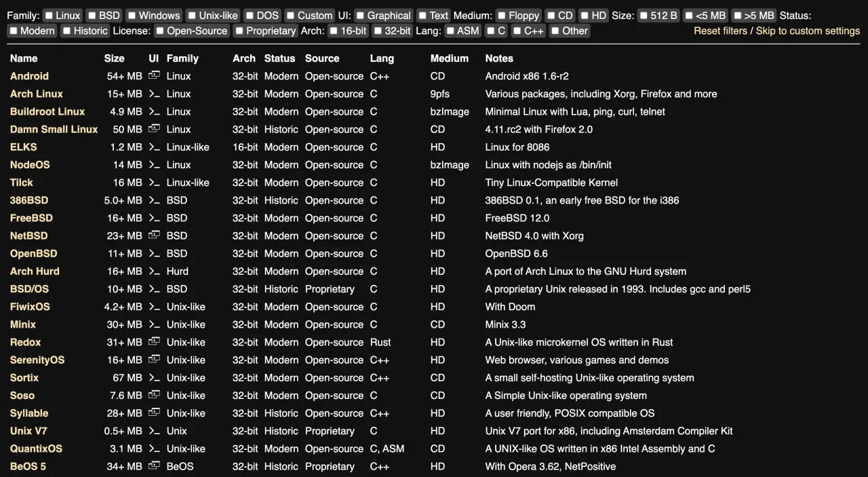Check the Other language filter
This screenshot has height=477, width=868.
(555, 31)
